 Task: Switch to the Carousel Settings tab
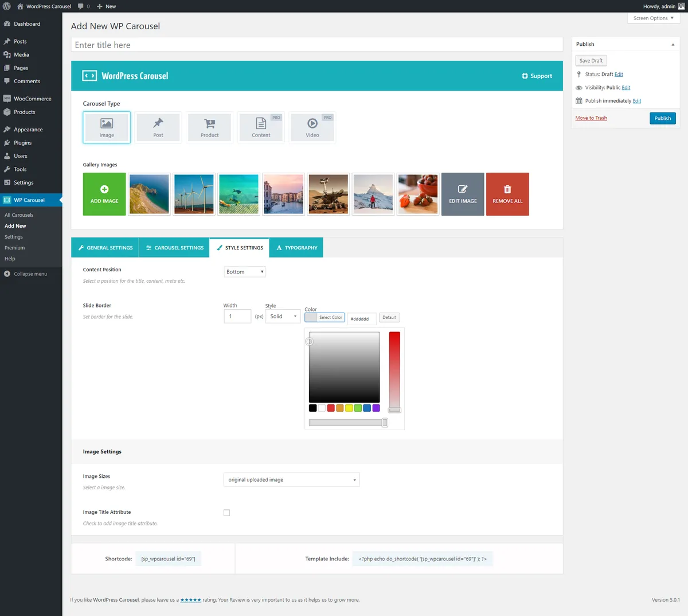[x=175, y=248]
